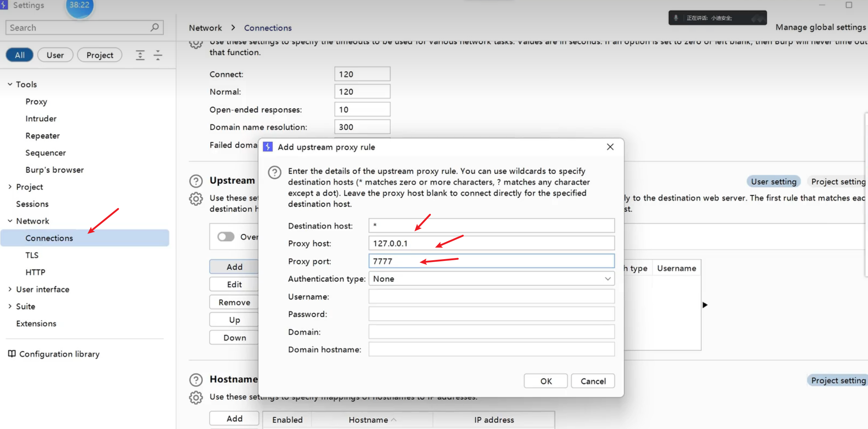Toggle the Override options switch
The width and height of the screenshot is (868, 429).
(226, 237)
